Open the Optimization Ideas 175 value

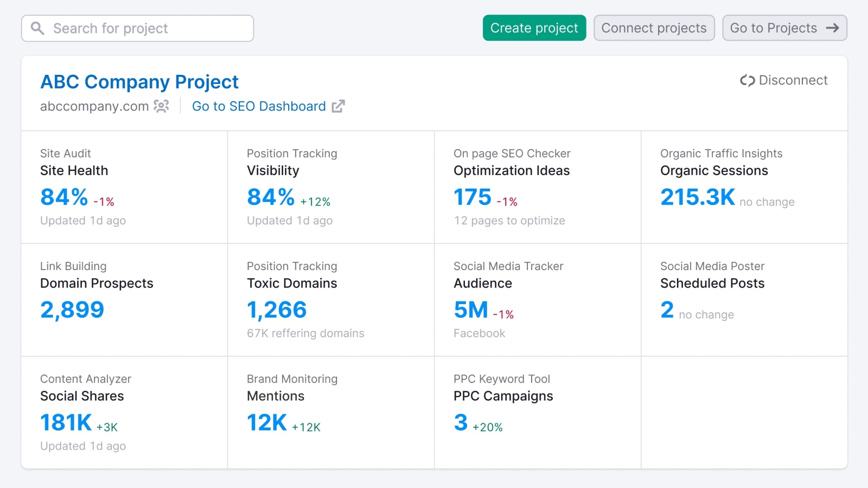tap(473, 197)
